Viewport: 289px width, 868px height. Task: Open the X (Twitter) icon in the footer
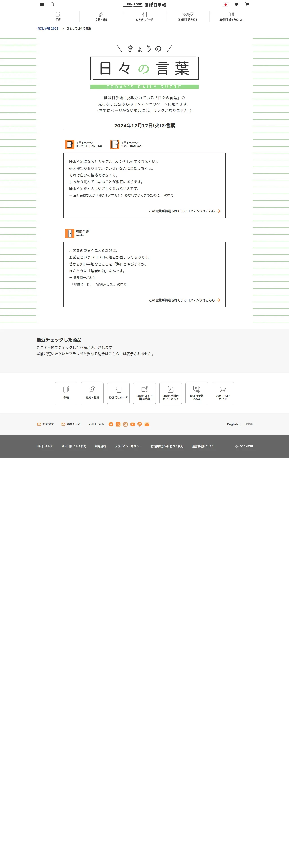(x=118, y=424)
